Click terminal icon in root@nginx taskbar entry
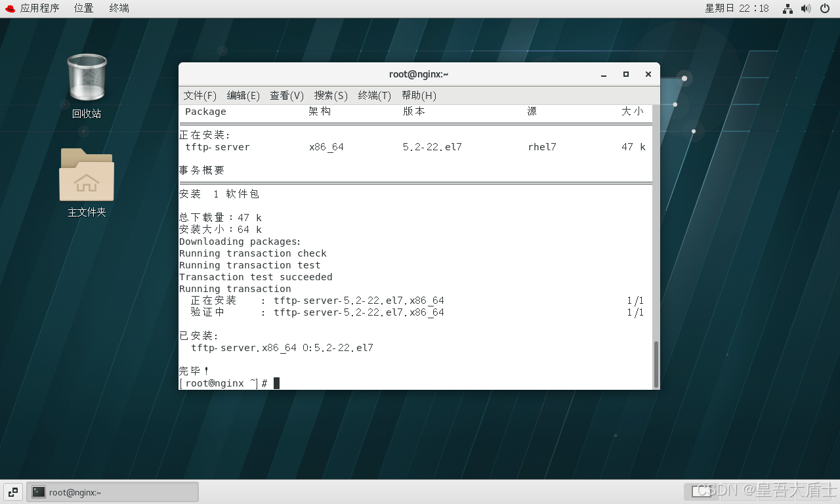 click(x=39, y=492)
